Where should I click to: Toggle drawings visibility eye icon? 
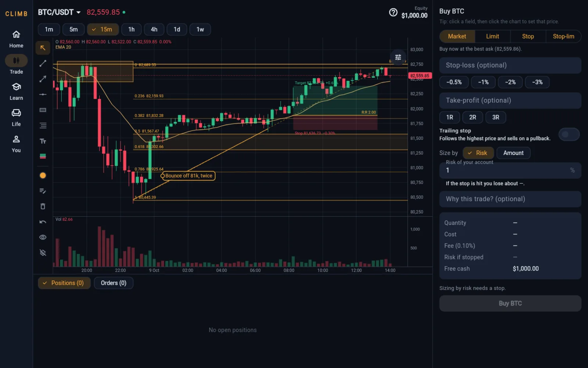(43, 237)
